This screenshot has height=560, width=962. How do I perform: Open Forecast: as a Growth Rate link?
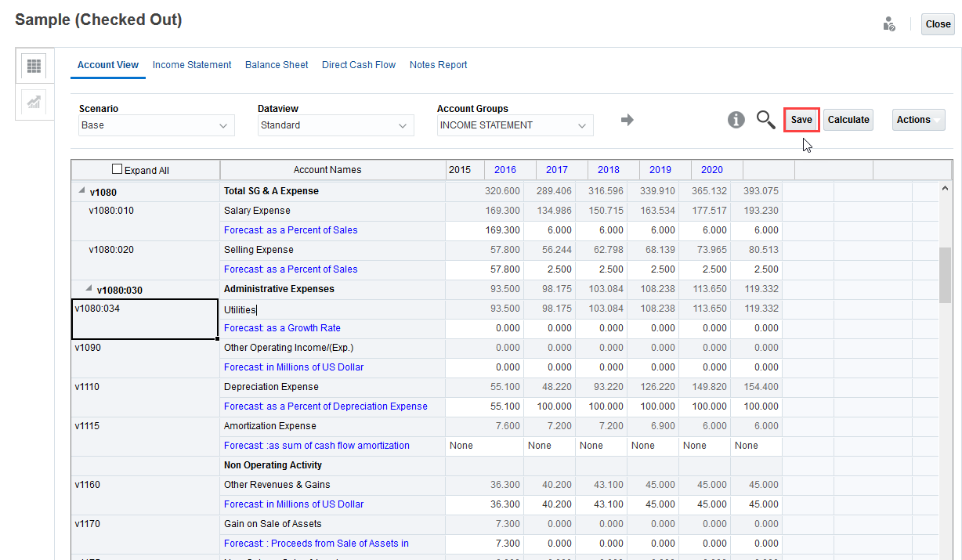tap(282, 328)
